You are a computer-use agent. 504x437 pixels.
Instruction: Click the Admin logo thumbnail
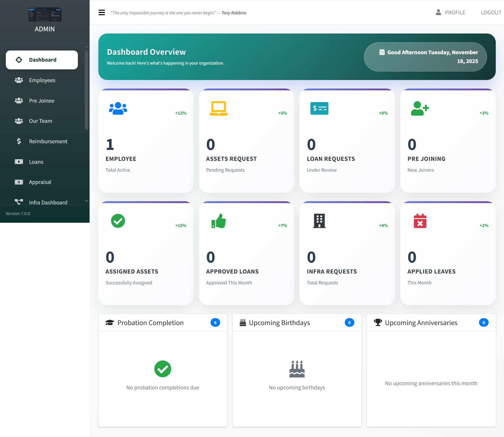pos(45,14)
